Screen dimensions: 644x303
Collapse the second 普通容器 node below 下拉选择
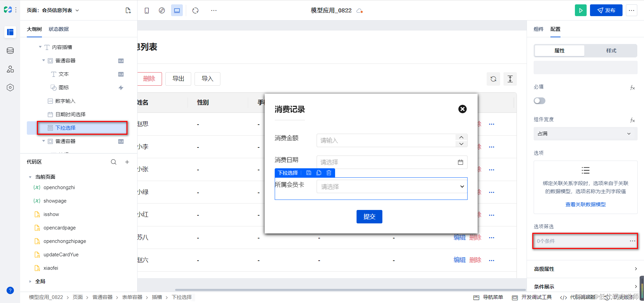pos(44,141)
